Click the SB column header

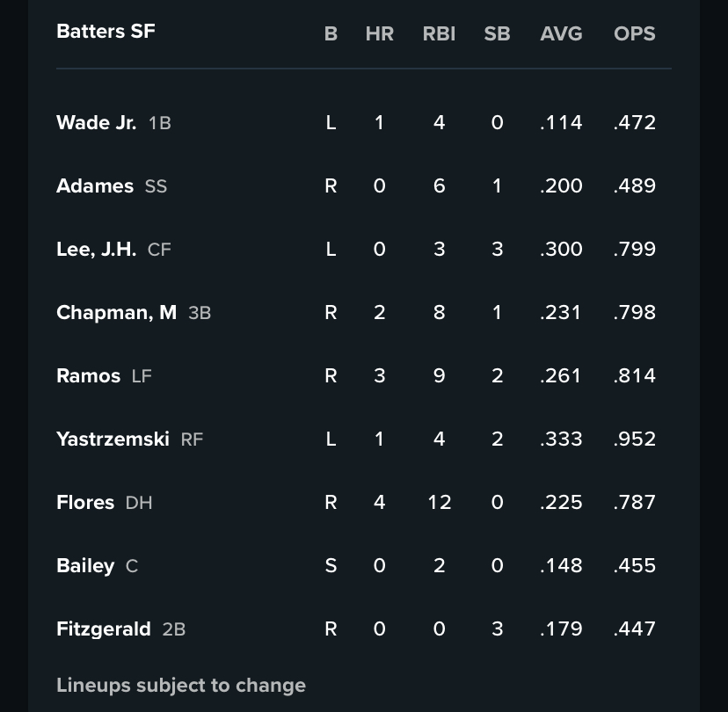coord(497,33)
